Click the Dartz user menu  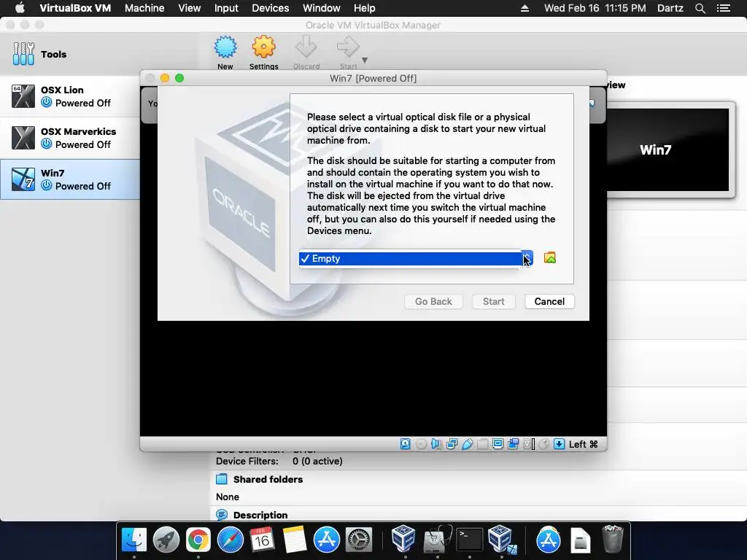(670, 8)
